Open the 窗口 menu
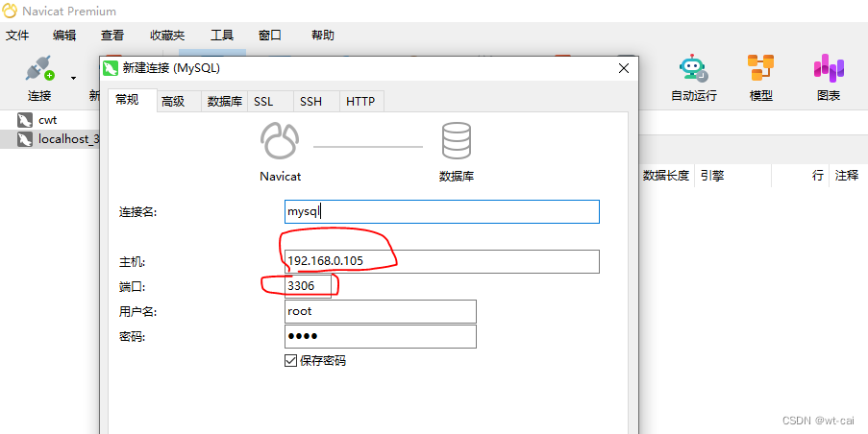 coord(270,36)
